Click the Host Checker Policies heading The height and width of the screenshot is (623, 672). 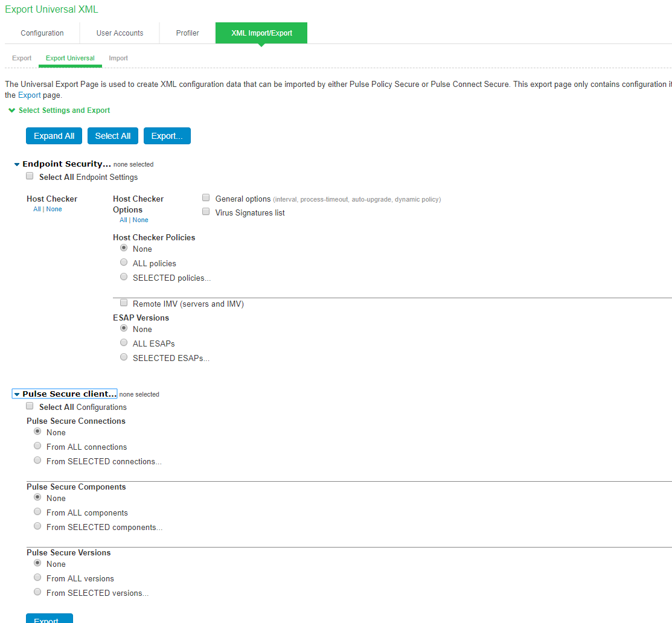click(x=154, y=237)
